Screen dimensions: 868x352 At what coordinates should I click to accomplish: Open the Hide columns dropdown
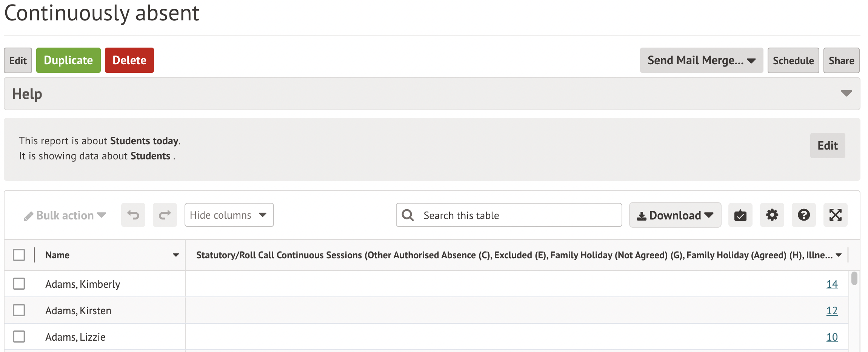coord(229,215)
